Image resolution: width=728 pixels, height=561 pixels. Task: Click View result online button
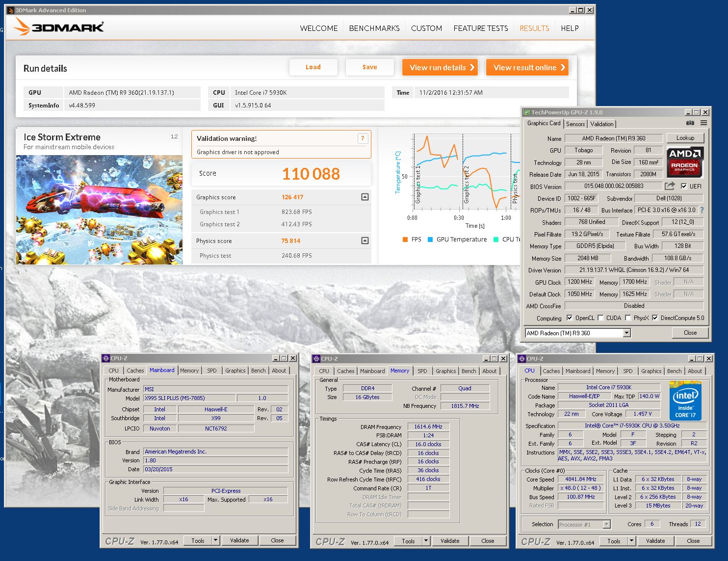(527, 67)
